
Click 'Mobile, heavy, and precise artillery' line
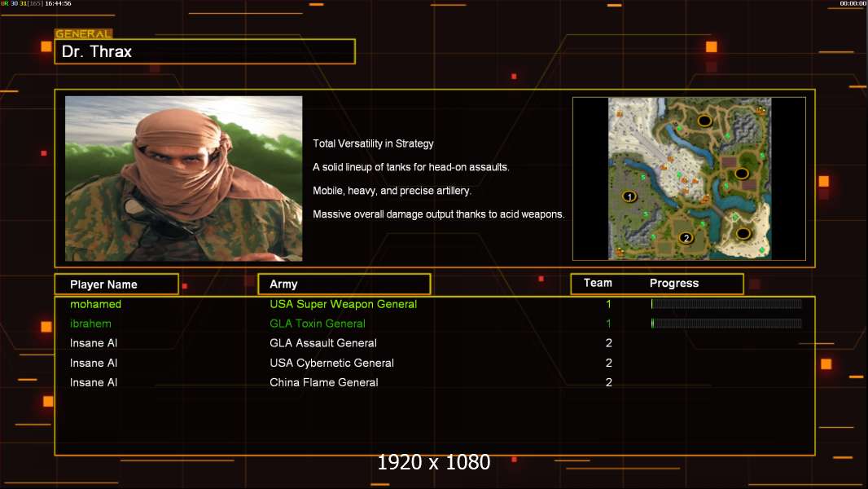392,191
